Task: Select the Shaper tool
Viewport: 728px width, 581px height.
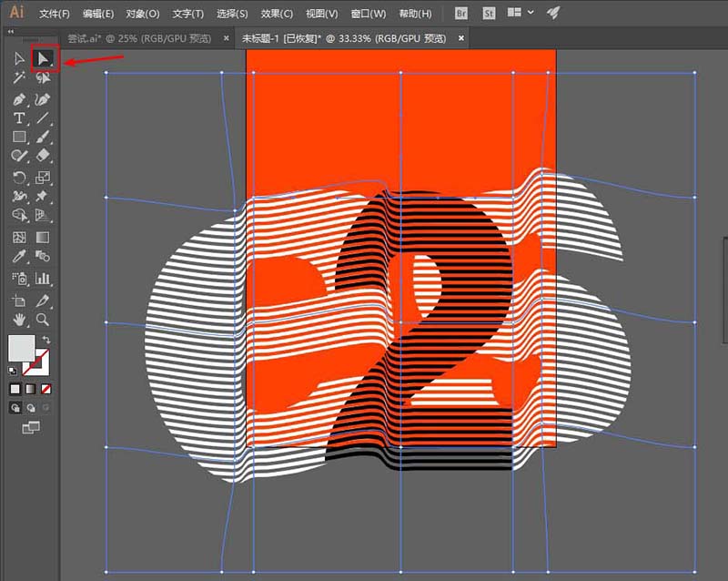Action: [19, 155]
